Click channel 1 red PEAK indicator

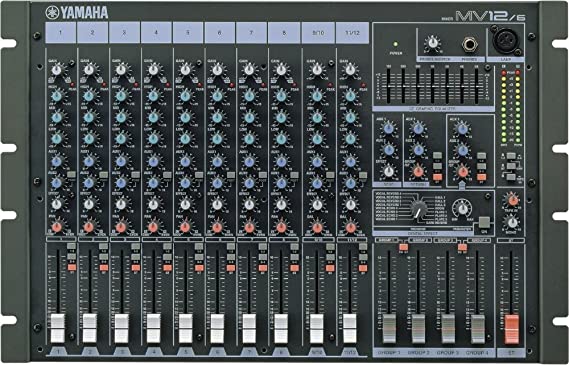pos(72,85)
